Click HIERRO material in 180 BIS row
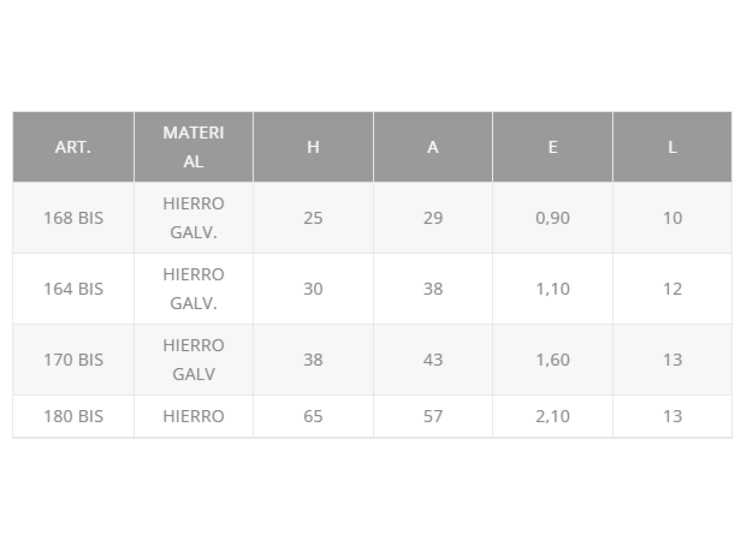 193,416
